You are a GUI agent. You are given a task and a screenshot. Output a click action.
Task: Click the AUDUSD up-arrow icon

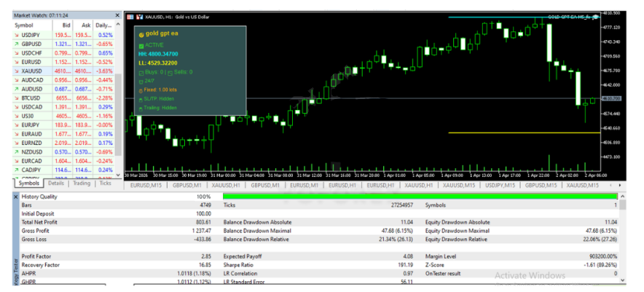click(17, 89)
